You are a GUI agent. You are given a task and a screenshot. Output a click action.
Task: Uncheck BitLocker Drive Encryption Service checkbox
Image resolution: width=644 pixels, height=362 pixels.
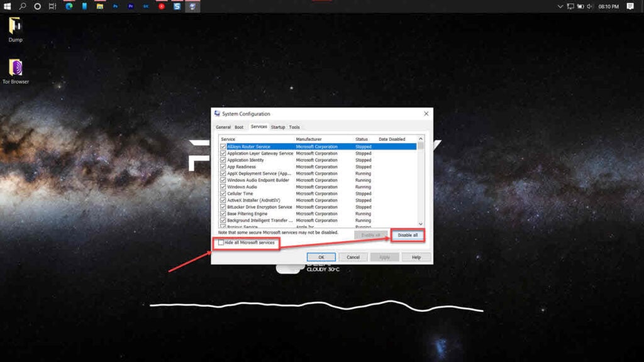(223, 207)
